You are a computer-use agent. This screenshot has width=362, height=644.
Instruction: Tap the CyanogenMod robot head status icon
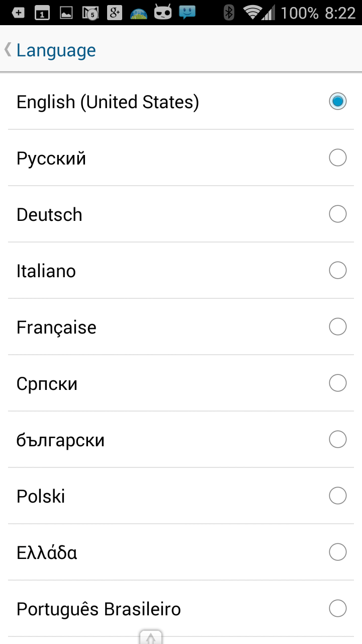tap(163, 13)
